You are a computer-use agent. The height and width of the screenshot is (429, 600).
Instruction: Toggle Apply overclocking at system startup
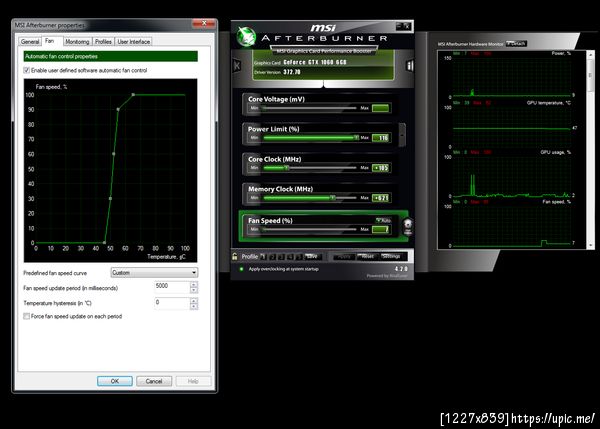point(241,269)
